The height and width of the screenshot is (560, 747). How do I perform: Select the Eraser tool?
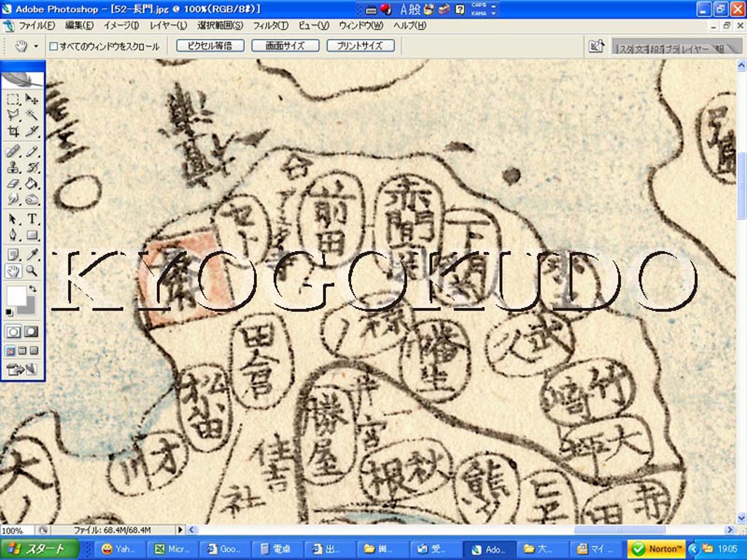tap(13, 183)
